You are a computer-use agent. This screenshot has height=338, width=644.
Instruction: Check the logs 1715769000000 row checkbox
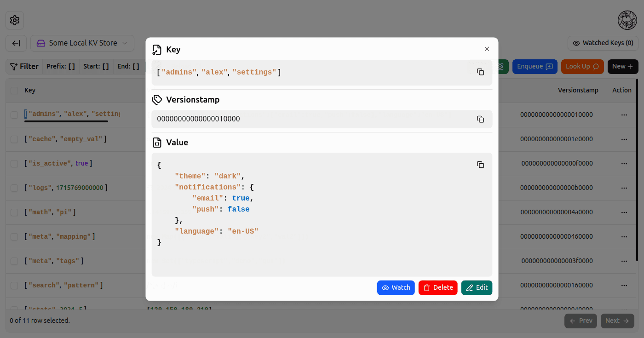[14, 188]
